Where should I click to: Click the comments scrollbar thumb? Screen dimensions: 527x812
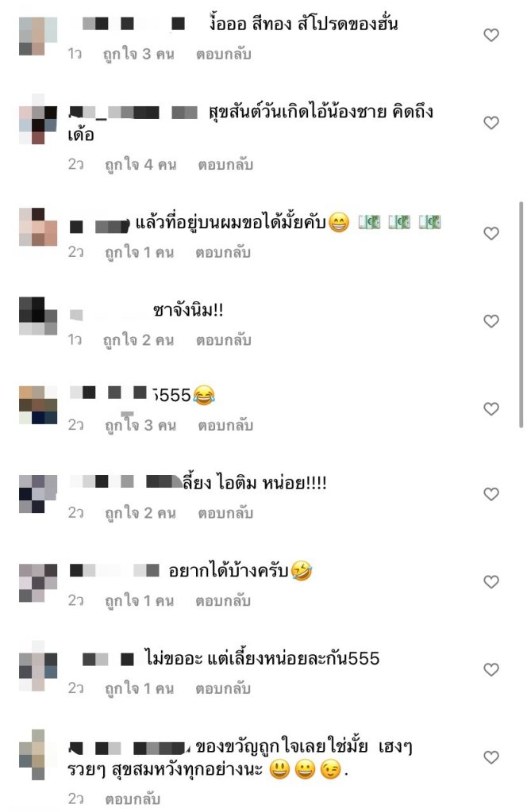click(521, 315)
